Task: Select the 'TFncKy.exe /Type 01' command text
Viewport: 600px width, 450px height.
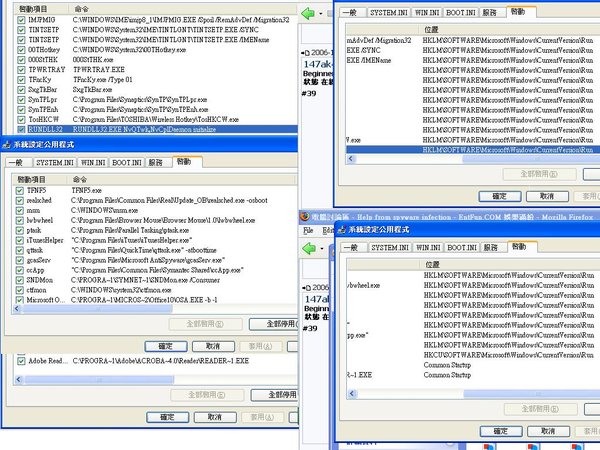Action: [x=103, y=80]
